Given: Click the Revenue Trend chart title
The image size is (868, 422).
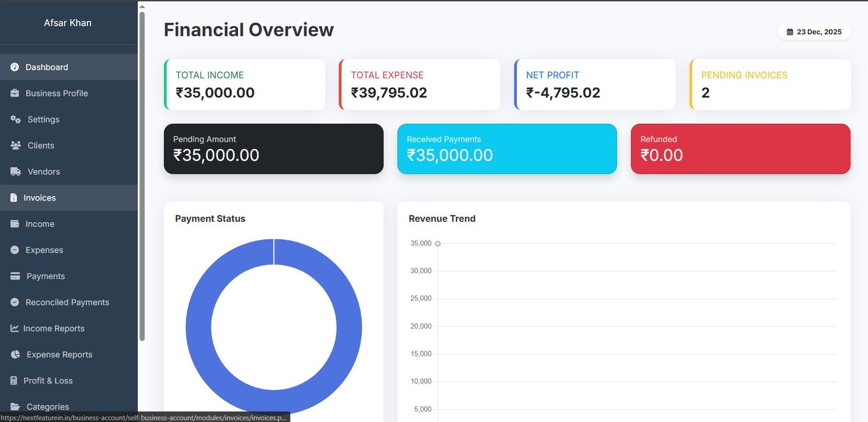Looking at the screenshot, I should tap(442, 218).
